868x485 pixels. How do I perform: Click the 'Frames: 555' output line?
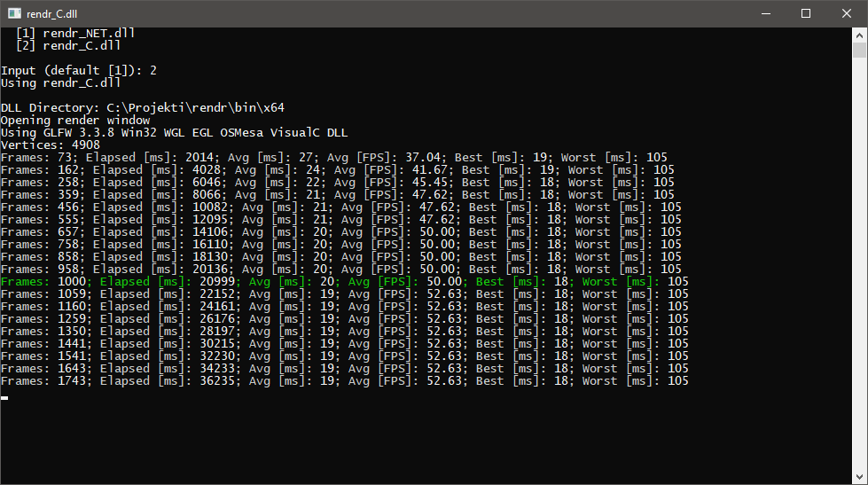(x=341, y=219)
